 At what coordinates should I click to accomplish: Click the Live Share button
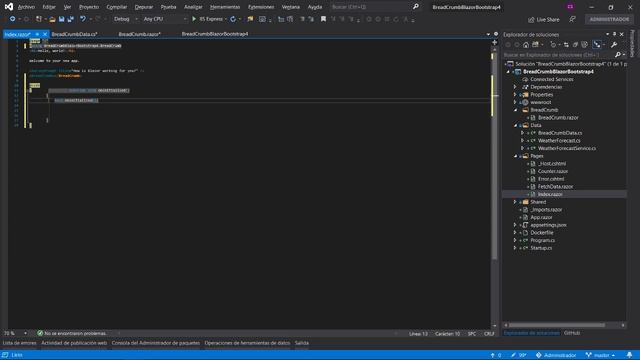coord(544,20)
